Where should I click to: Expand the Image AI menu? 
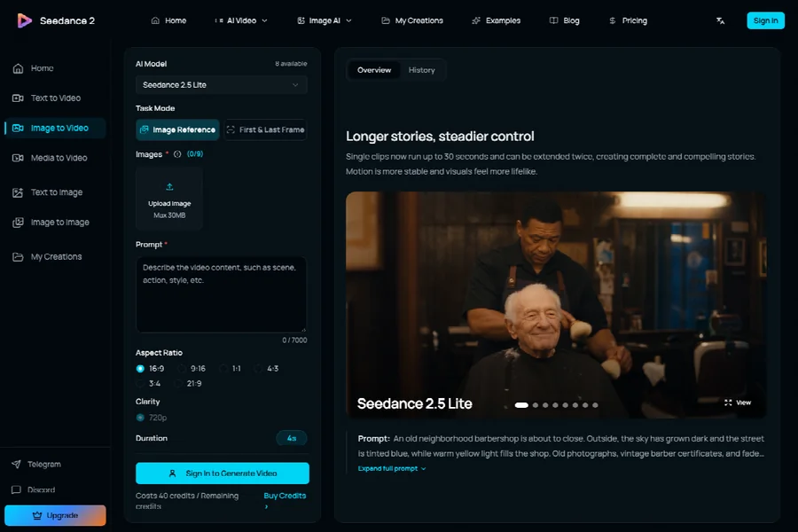pyautogui.click(x=325, y=20)
